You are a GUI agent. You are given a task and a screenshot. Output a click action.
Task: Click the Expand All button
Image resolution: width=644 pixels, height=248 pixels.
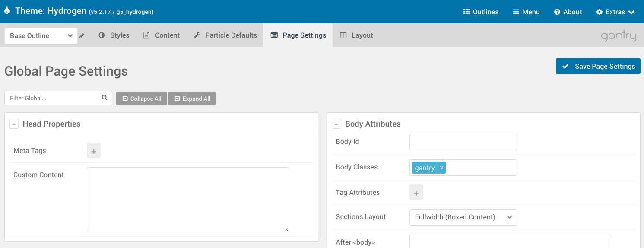point(192,99)
